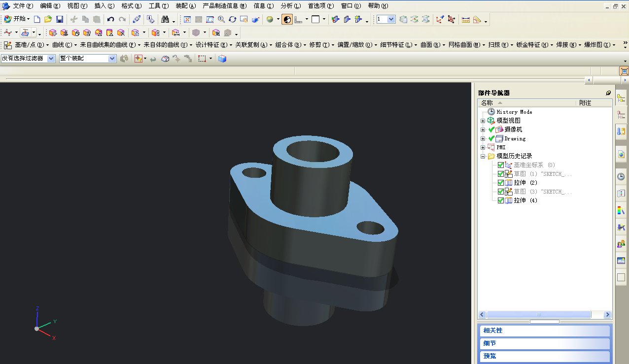This screenshot has width=629, height=364.
Task: Open the History clock sidebar tab
Action: 621,176
